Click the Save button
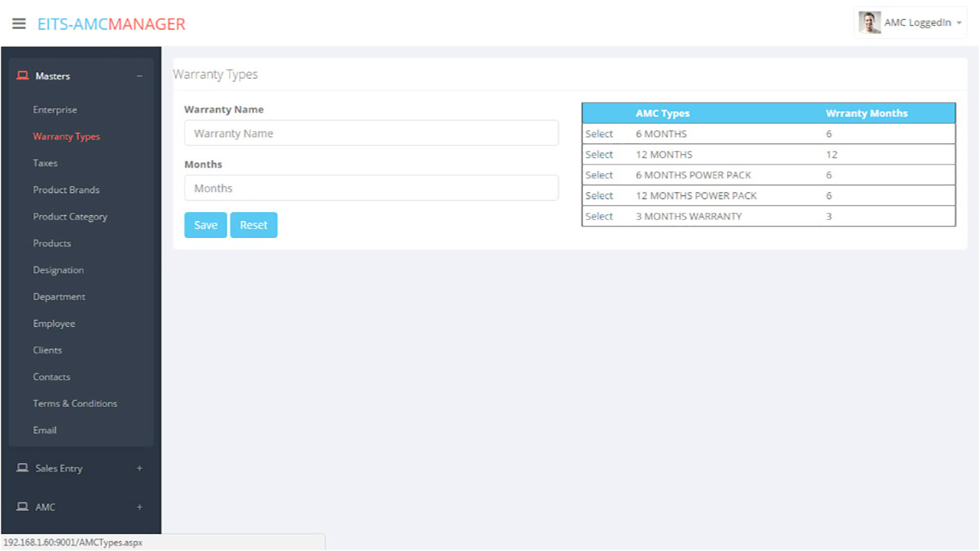Screen dimensions: 980x551 pyautogui.click(x=205, y=225)
